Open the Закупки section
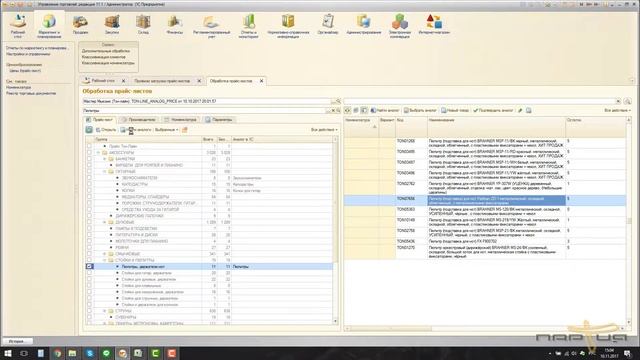This screenshot has width=640, height=360. 112,24
